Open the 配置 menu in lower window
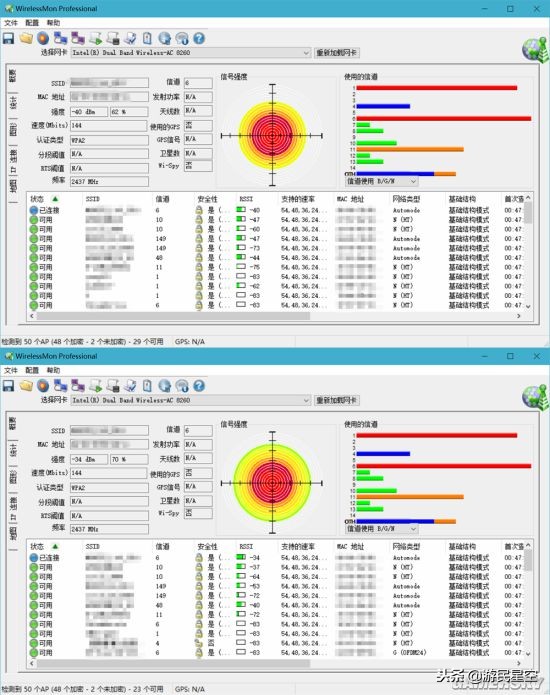 click(x=32, y=371)
